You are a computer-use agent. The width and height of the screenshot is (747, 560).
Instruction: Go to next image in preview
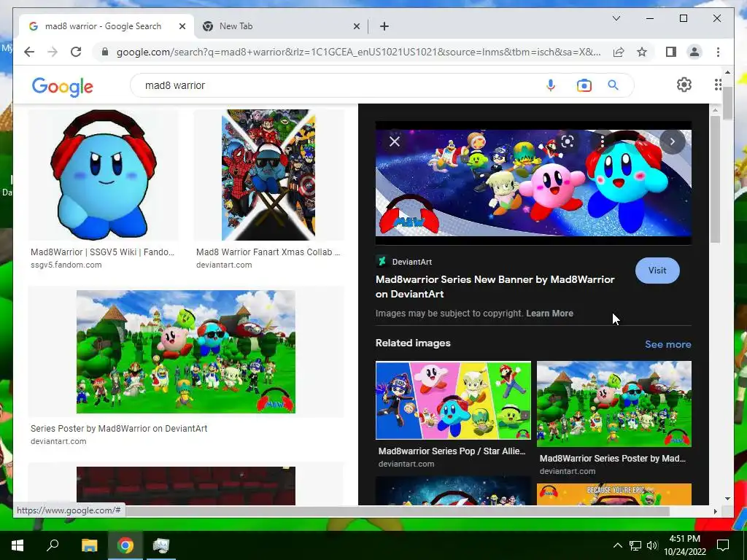click(672, 141)
